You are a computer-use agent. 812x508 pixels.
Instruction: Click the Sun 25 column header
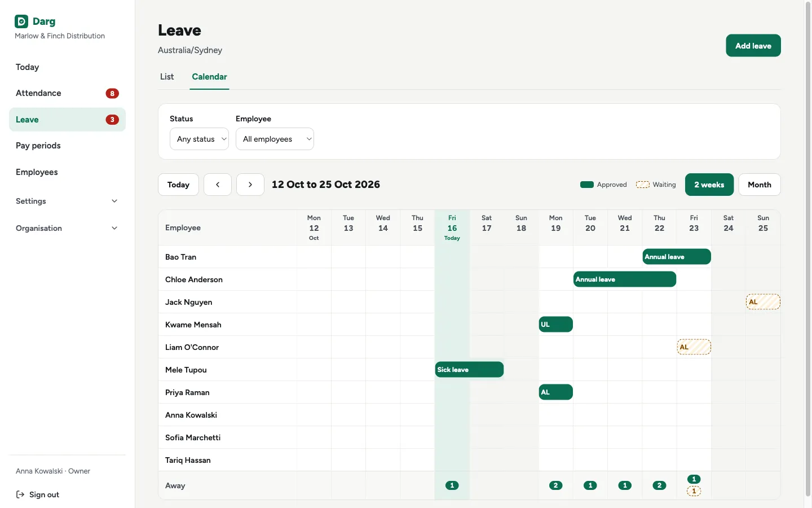pyautogui.click(x=763, y=228)
